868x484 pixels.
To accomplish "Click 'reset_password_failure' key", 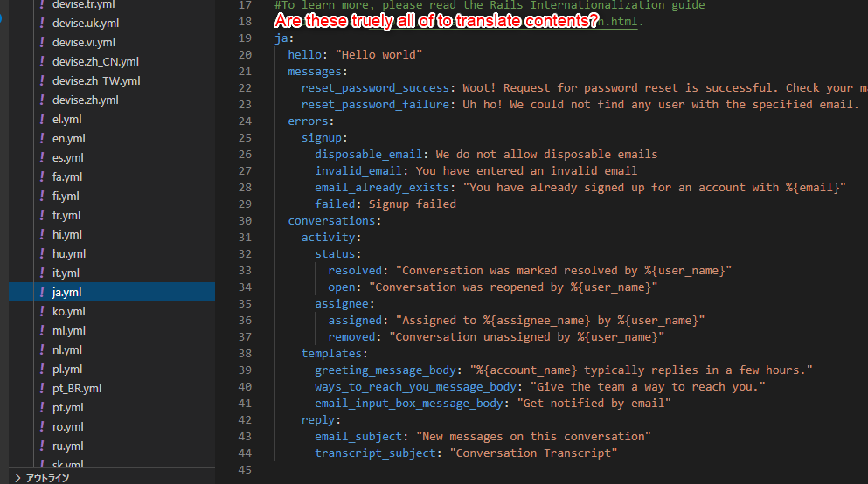I will pos(375,105).
